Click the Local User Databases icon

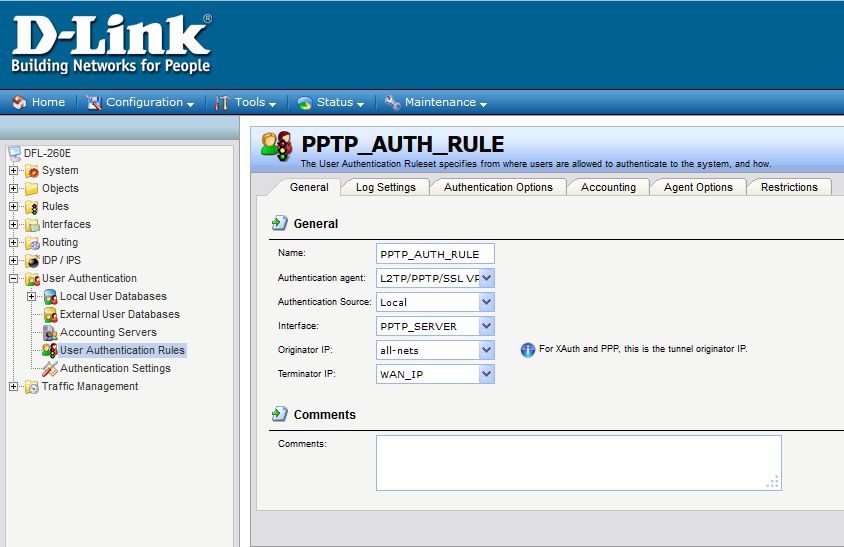51,297
